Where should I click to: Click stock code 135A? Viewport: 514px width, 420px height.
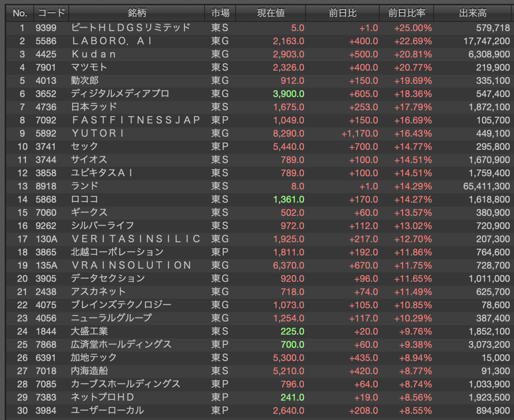click(46, 265)
